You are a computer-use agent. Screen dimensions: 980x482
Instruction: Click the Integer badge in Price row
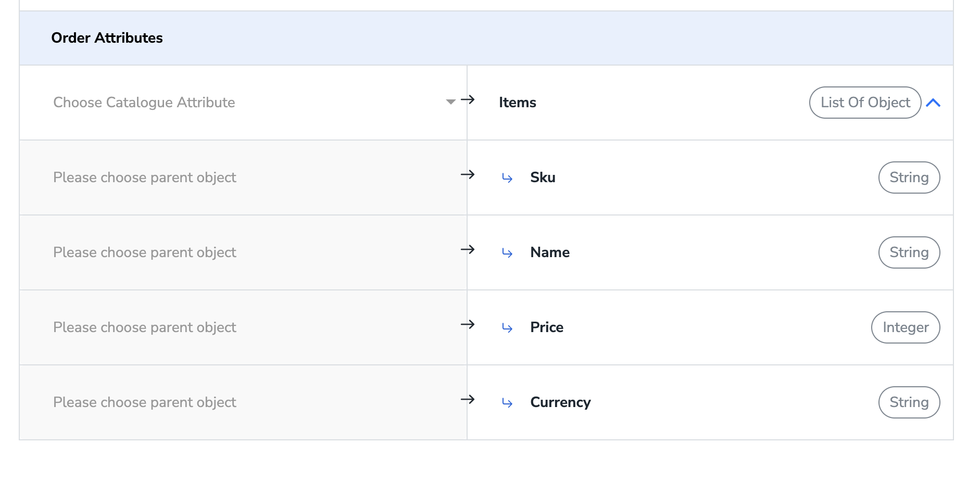(905, 327)
